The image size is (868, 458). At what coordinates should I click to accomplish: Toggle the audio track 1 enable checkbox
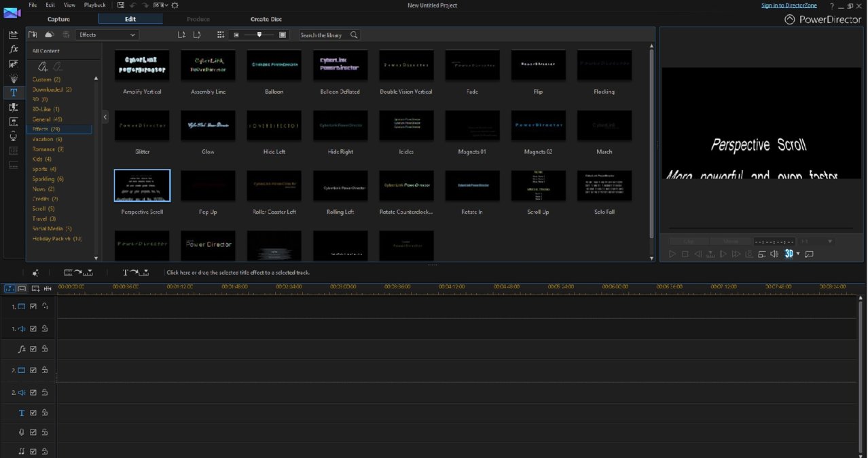pyautogui.click(x=33, y=329)
